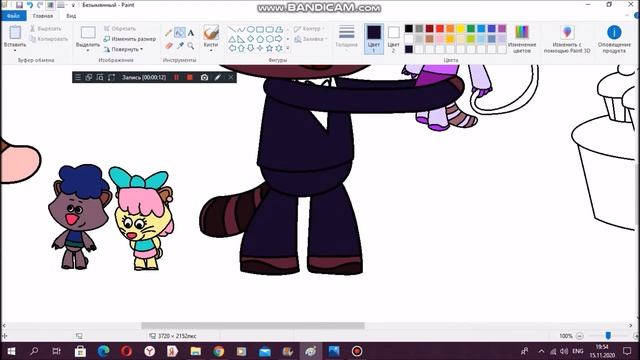Open product alerts (Оповещение продукта)
Viewport: 640px width, 360px height.
614,39
